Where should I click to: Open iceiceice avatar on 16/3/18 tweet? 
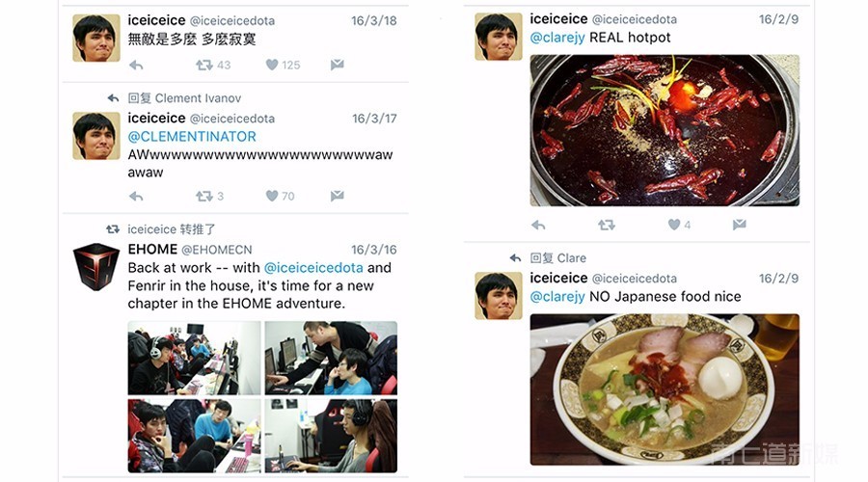click(x=96, y=38)
